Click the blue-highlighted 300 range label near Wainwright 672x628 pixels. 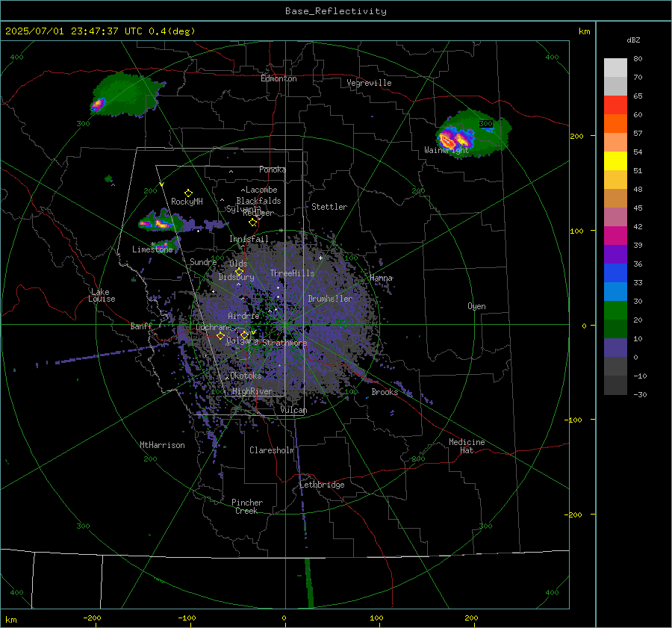point(485,124)
